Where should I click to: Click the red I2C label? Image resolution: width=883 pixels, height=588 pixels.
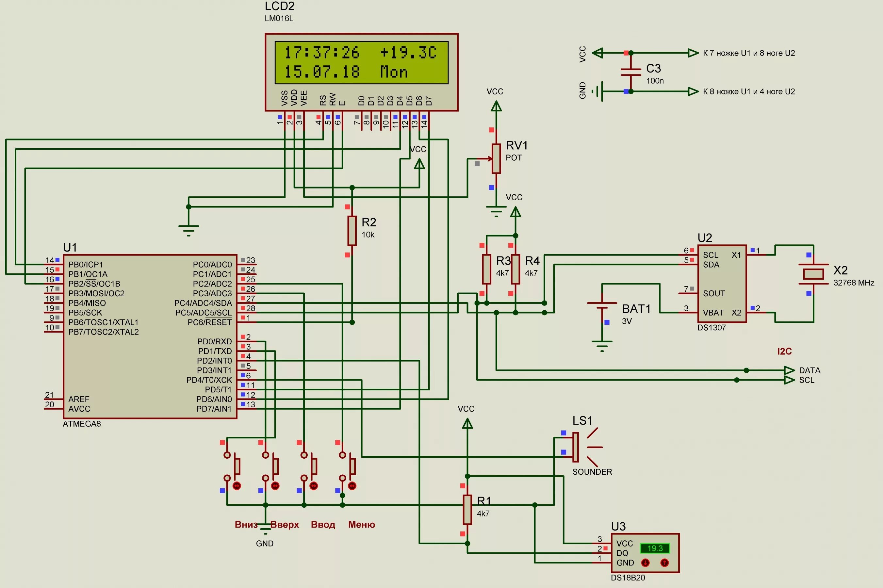point(784,351)
